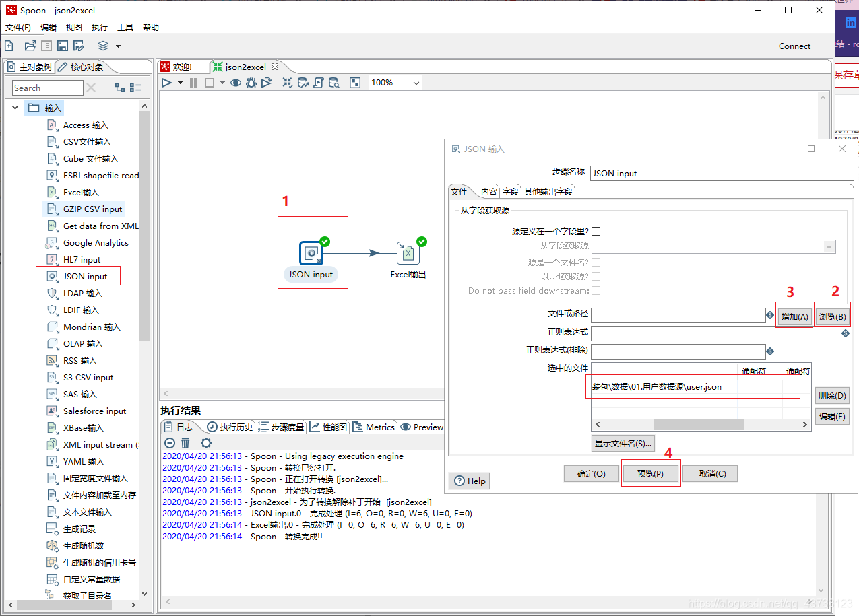This screenshot has height=616, width=859.
Task: Open the Metrics results tab
Action: point(374,427)
